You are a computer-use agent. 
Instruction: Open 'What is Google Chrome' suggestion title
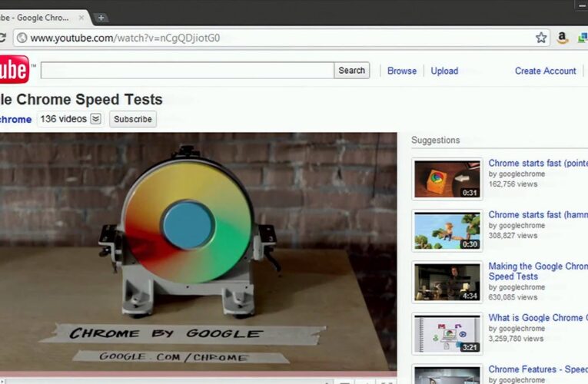click(x=538, y=318)
